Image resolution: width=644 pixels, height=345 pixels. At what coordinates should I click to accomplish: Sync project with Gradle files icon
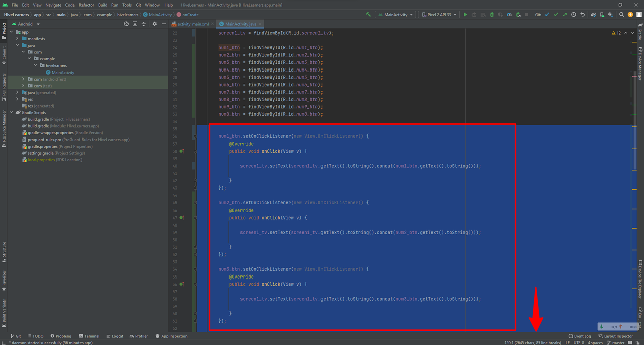tap(594, 15)
